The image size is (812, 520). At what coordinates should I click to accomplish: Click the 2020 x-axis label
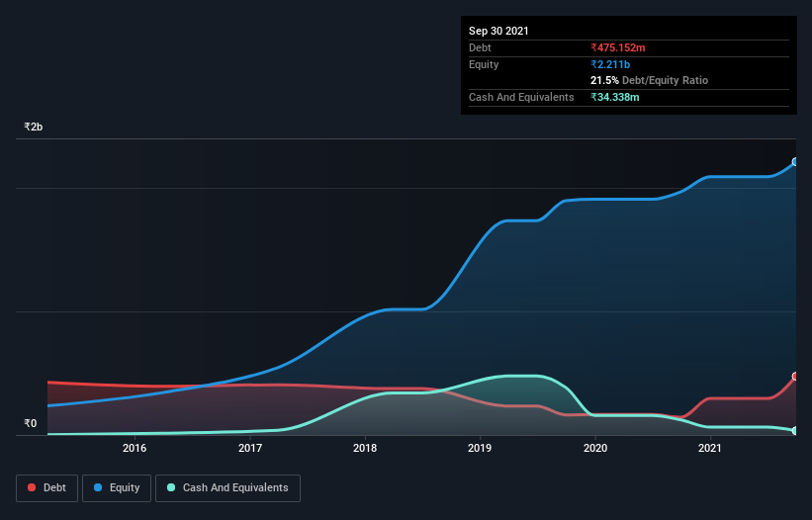coord(595,448)
